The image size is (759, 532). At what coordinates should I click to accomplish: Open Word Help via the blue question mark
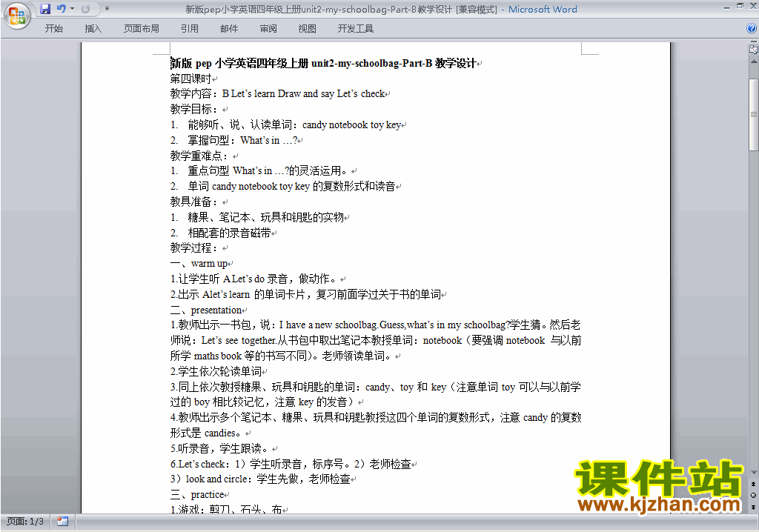pos(752,28)
